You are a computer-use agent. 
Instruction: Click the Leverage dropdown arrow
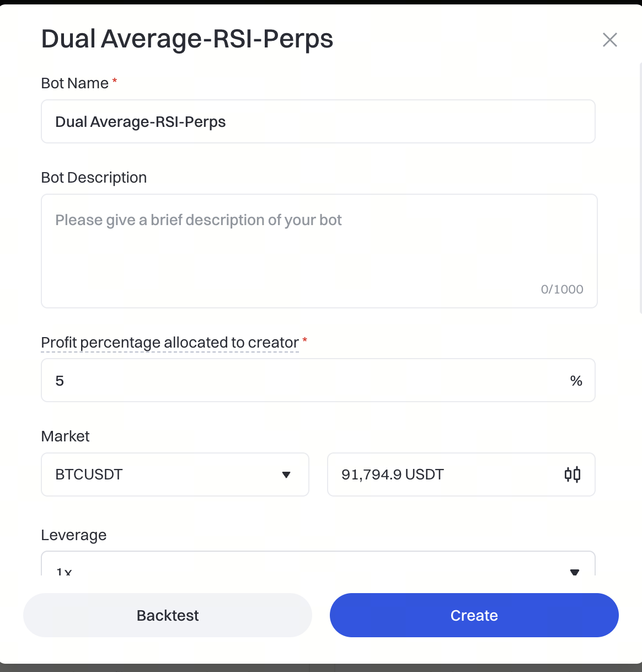pos(574,572)
